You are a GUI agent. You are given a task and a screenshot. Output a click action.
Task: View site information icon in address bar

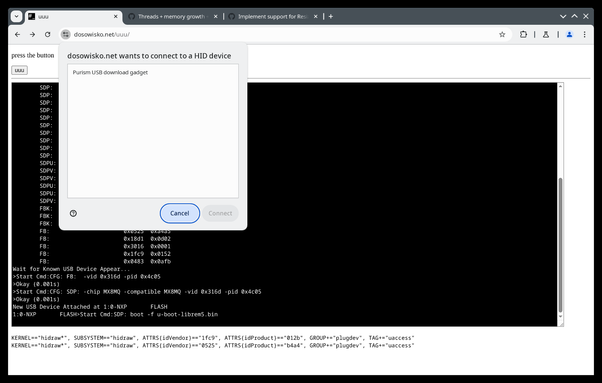point(66,35)
